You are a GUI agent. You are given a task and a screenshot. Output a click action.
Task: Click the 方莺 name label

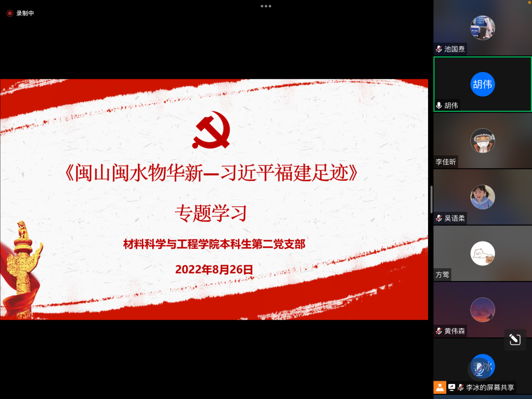(443, 275)
